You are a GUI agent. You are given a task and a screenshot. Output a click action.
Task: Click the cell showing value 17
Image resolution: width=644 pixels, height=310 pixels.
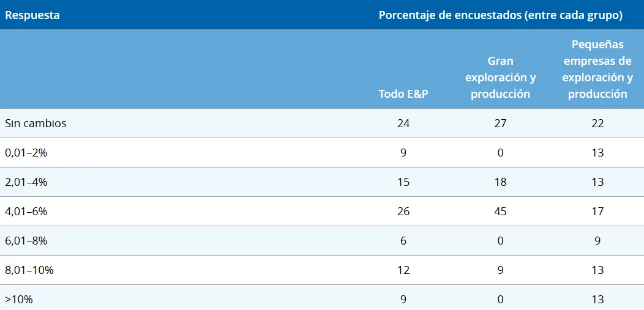click(x=597, y=211)
